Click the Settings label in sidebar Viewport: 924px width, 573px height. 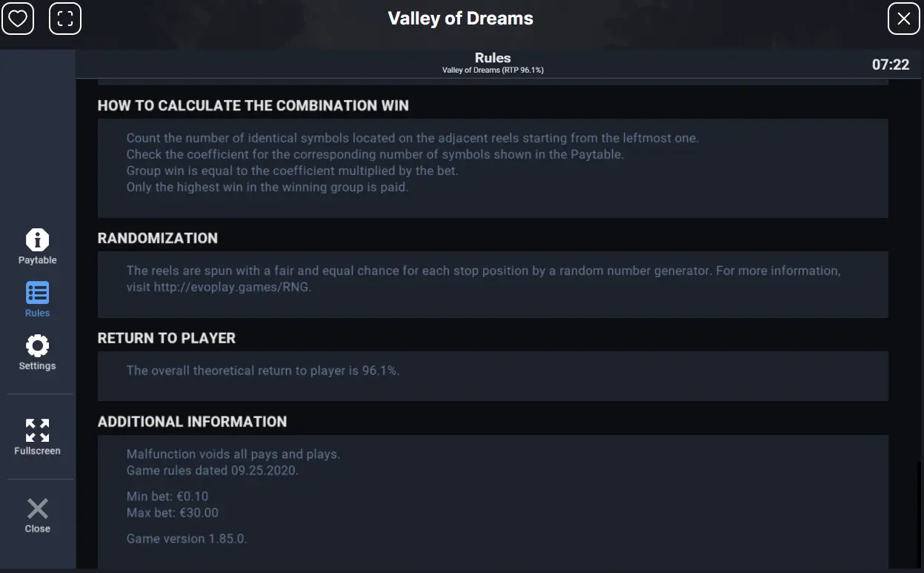pos(37,366)
